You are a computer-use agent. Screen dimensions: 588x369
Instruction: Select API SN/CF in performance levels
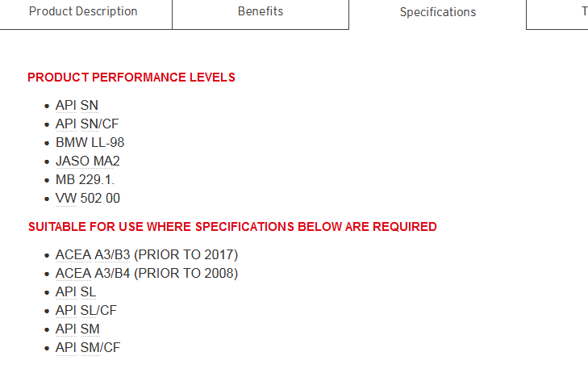click(x=87, y=124)
